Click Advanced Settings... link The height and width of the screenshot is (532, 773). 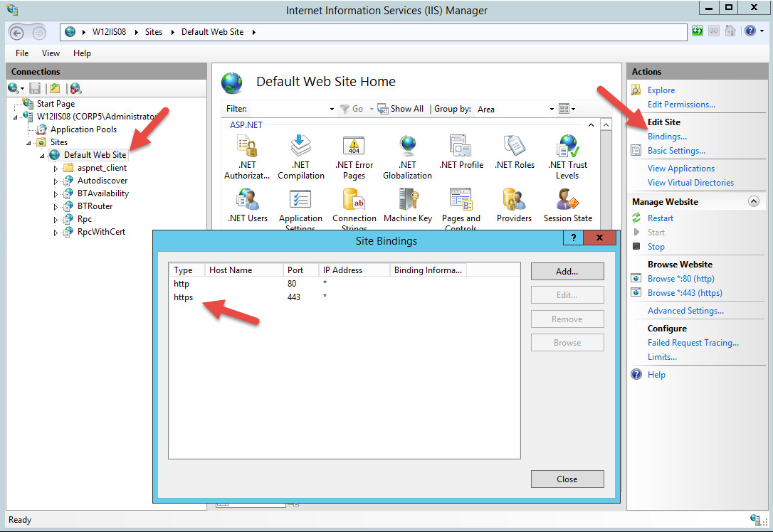(x=685, y=311)
